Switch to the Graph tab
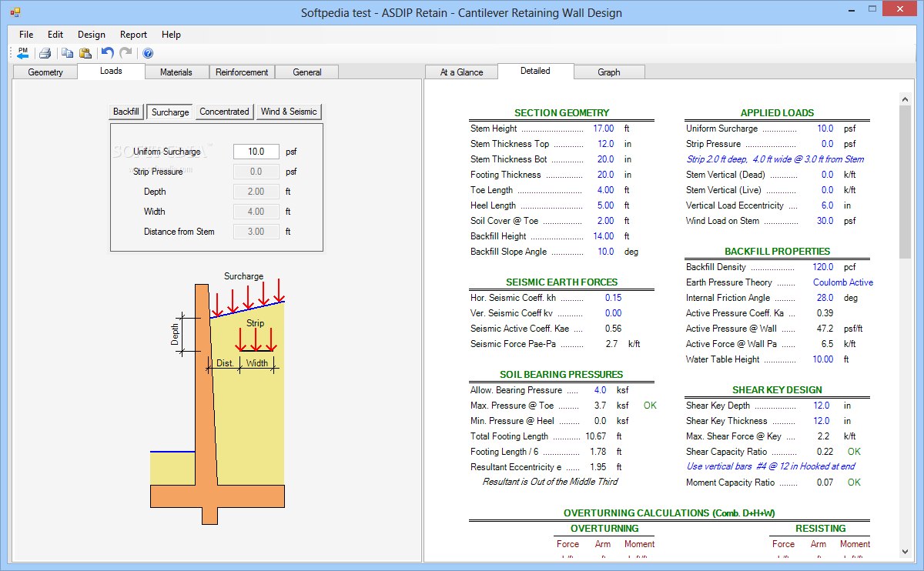The width and height of the screenshot is (924, 571). (609, 72)
